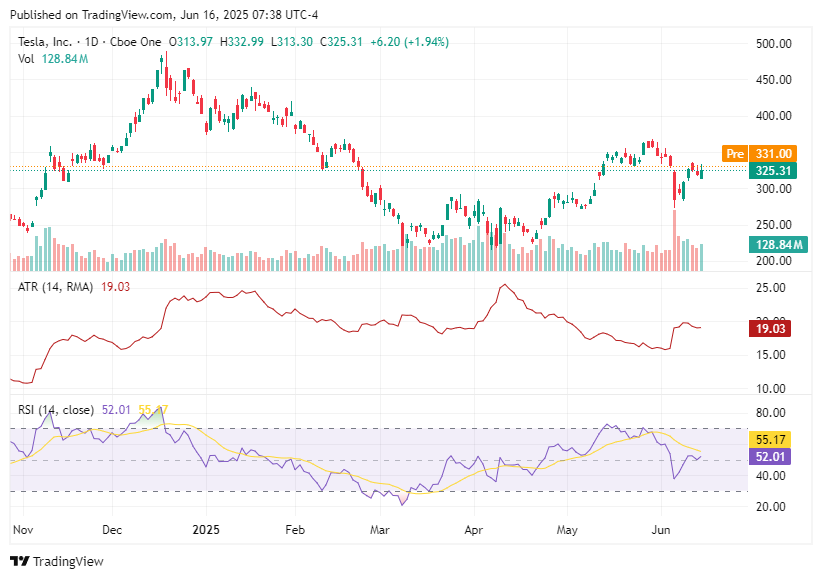
Task: Click the low value L313.30
Action: (x=291, y=42)
